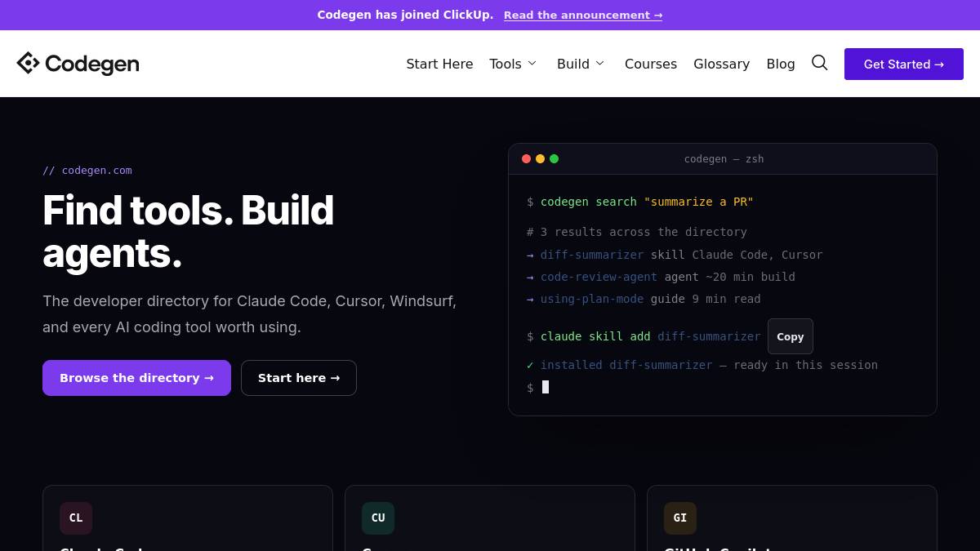This screenshot has height=551, width=980.
Task: Open the Start Here nav item
Action: point(439,64)
